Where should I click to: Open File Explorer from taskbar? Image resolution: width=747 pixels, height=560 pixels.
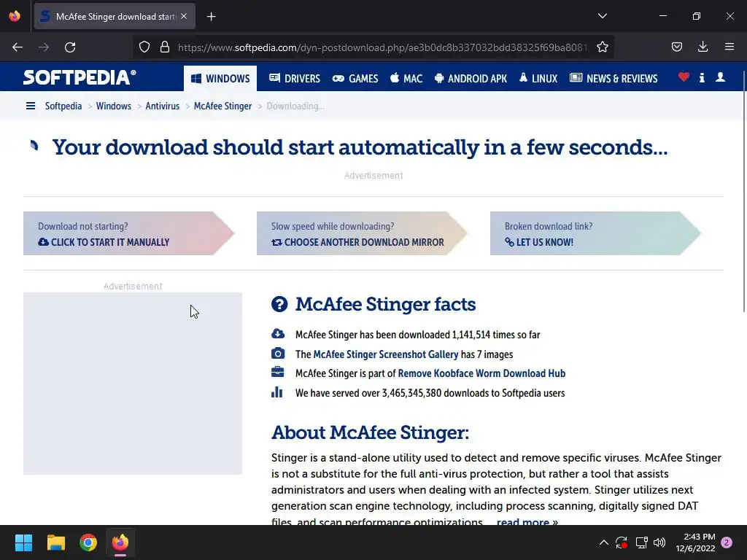tap(55, 542)
